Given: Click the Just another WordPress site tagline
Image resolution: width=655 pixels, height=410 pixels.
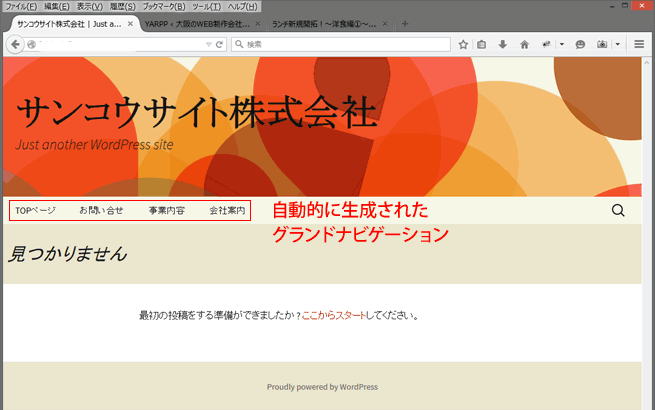Looking at the screenshot, I should [x=94, y=145].
